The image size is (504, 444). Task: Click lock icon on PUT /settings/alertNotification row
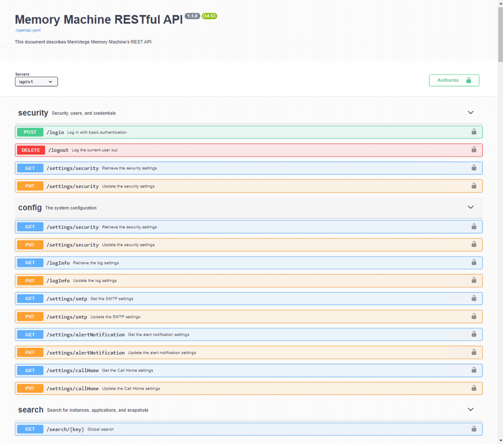pyautogui.click(x=474, y=352)
